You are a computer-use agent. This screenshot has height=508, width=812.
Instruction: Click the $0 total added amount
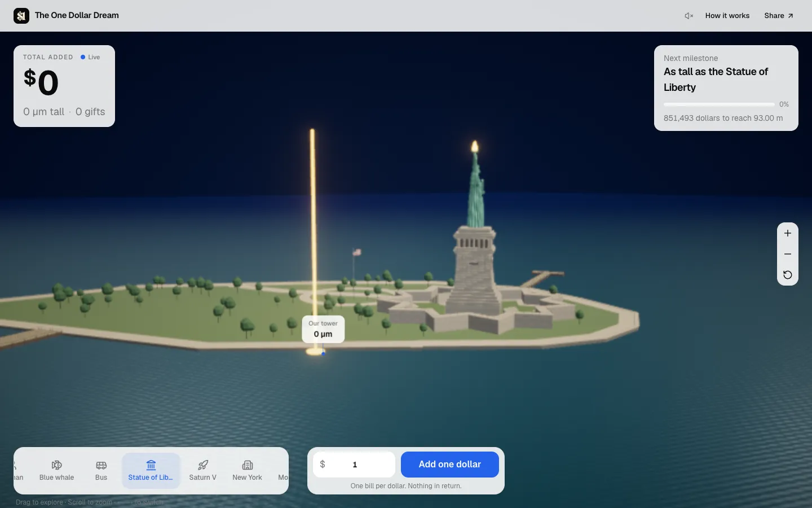point(41,83)
